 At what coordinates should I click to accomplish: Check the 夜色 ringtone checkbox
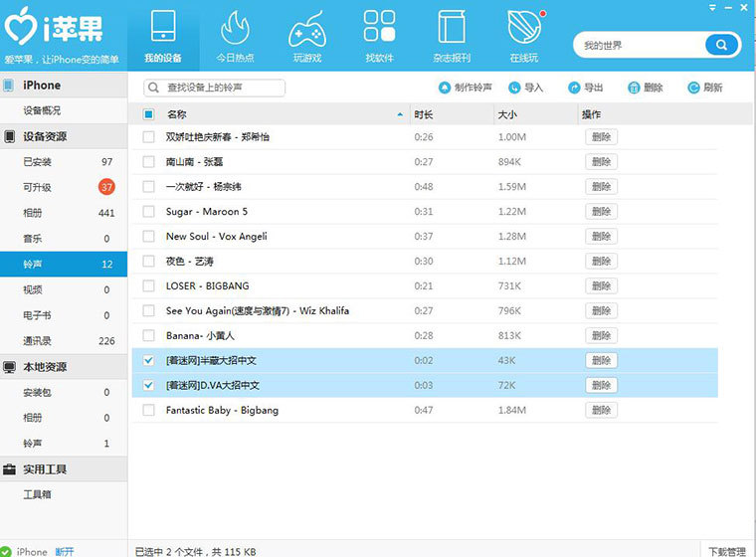[148, 261]
